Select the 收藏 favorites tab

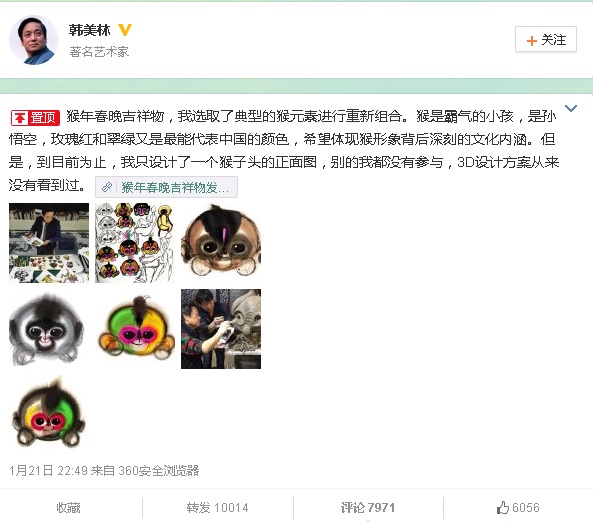tap(68, 507)
